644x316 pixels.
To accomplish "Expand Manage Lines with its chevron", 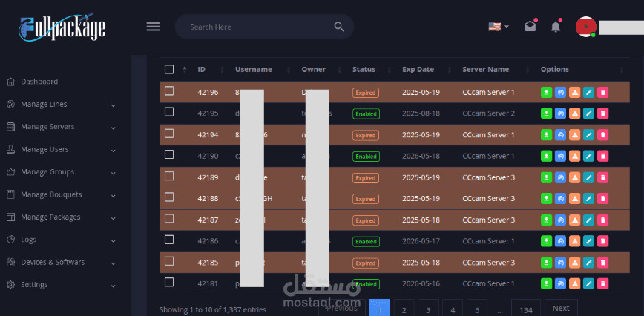I will [113, 105].
